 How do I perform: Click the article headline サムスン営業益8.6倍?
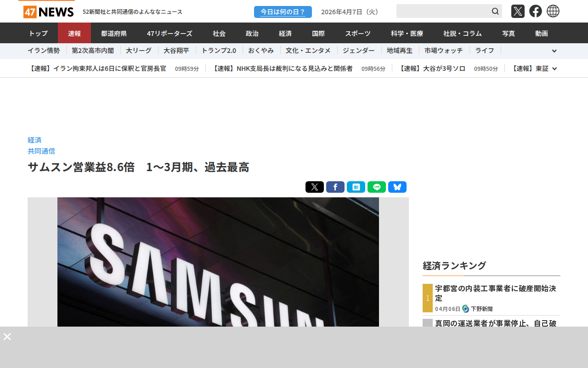point(138,167)
